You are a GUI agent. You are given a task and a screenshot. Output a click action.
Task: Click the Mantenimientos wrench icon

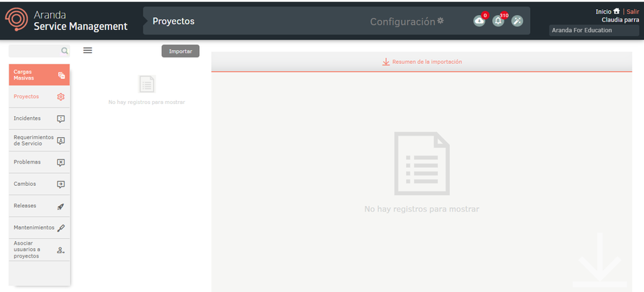pos(61,227)
